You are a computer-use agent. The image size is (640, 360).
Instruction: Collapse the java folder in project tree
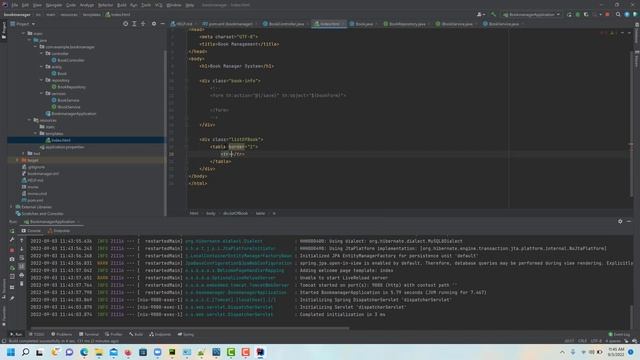30,40
